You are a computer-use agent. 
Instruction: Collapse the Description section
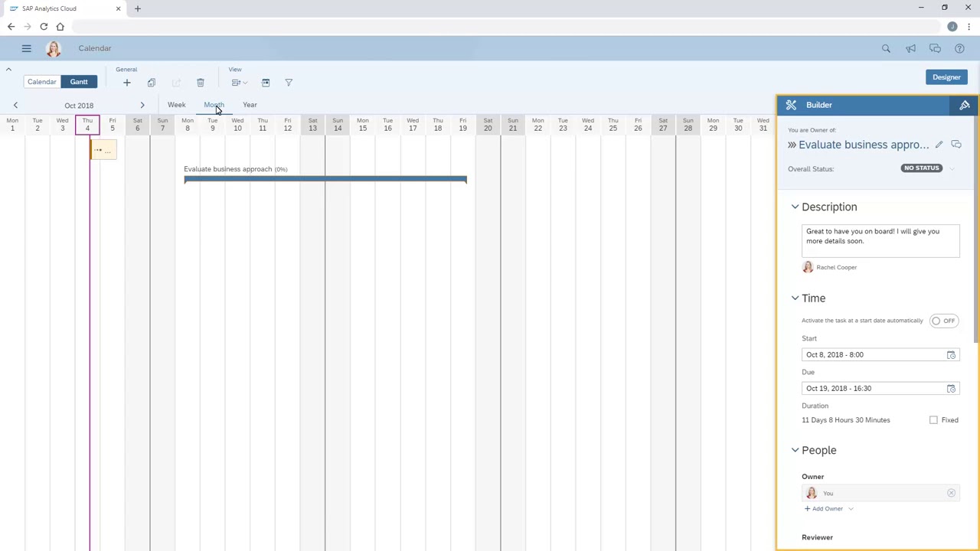tap(795, 207)
